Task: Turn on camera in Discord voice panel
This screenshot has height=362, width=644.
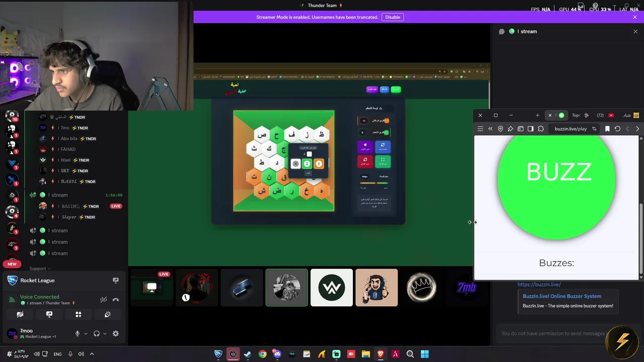Action: [20, 314]
